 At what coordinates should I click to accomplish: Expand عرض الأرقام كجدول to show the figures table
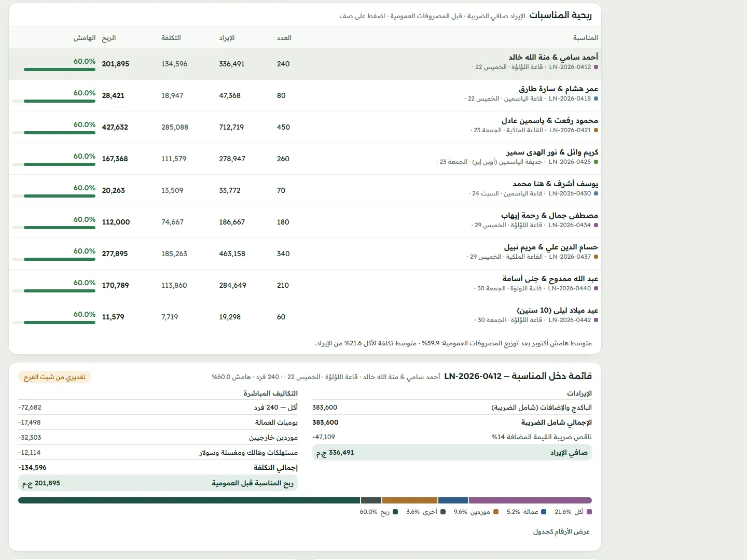[x=561, y=531]
